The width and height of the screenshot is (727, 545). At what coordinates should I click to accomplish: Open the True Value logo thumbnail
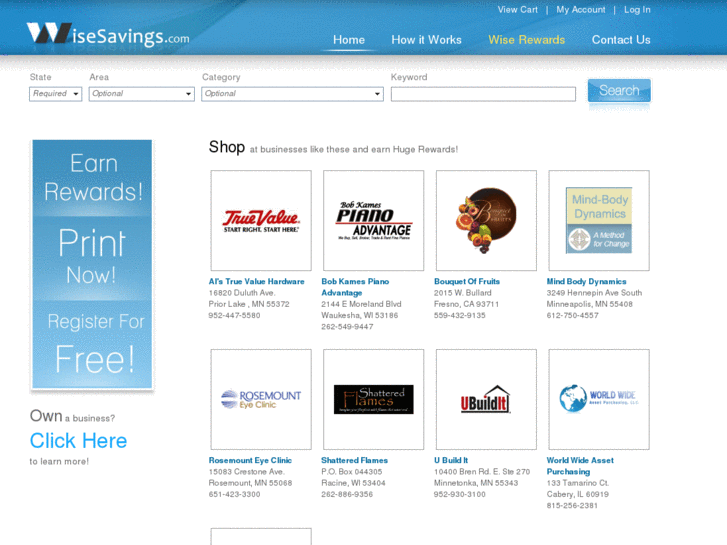(261, 220)
